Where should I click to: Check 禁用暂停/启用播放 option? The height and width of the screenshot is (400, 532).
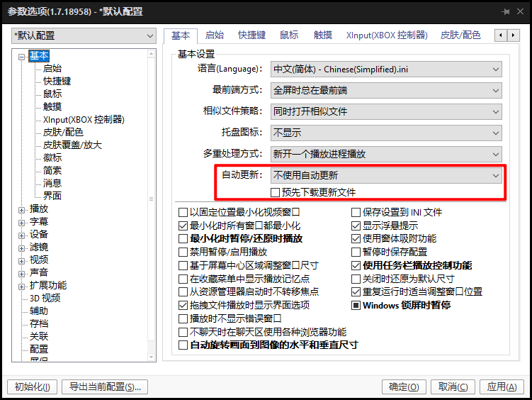pos(183,252)
